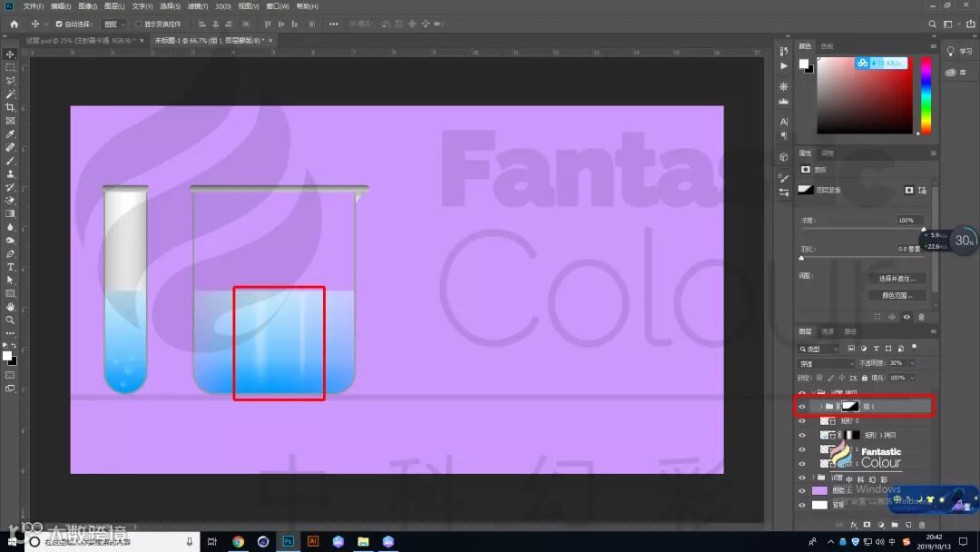Open the layer filter 类型 dropdown
The width and height of the screenshot is (980, 552).
click(x=818, y=349)
